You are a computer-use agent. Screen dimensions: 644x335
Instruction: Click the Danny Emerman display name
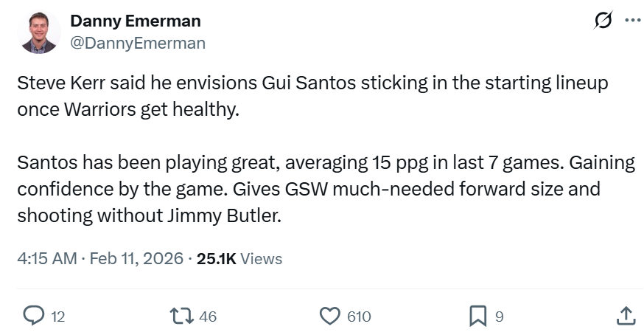[135, 21]
